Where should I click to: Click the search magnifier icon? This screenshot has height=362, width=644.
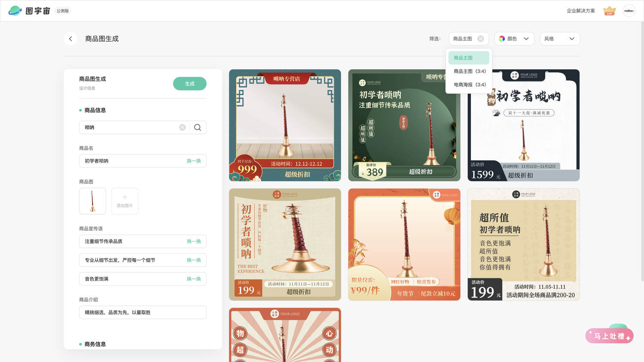coord(197,127)
